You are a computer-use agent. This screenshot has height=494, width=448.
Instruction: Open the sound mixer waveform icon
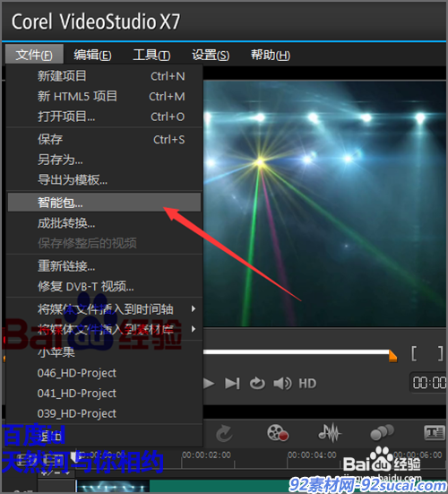click(330, 432)
